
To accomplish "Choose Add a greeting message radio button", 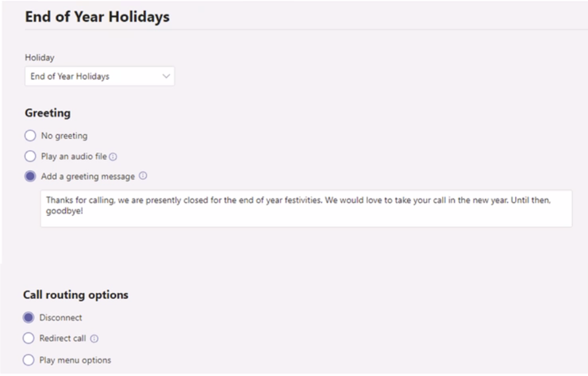I will [x=31, y=176].
